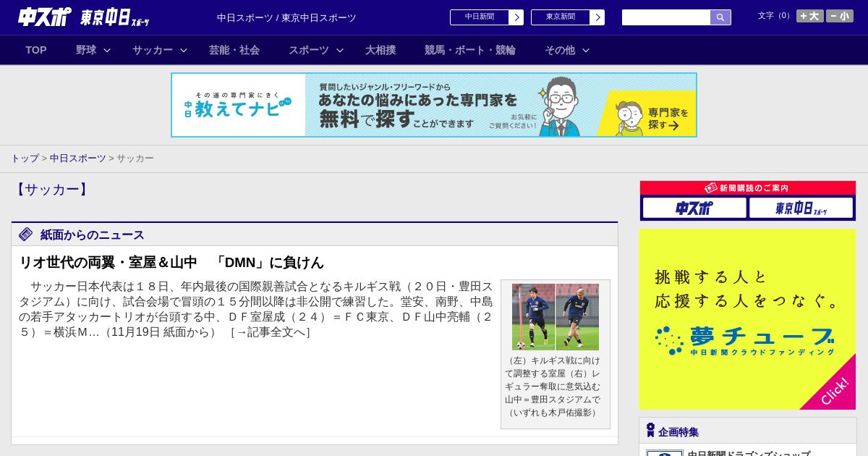Click the 中日新聞ドラゴンズショップ thumbnail
The image size is (868, 456).
point(665,453)
